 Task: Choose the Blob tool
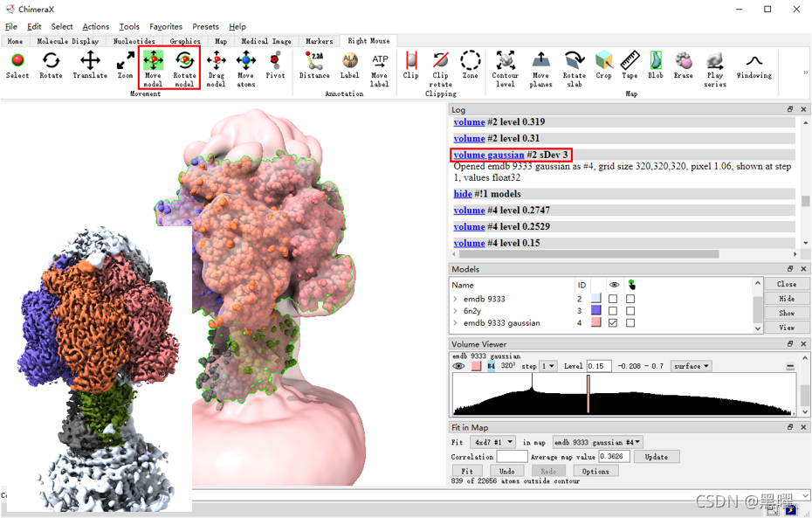(x=656, y=66)
